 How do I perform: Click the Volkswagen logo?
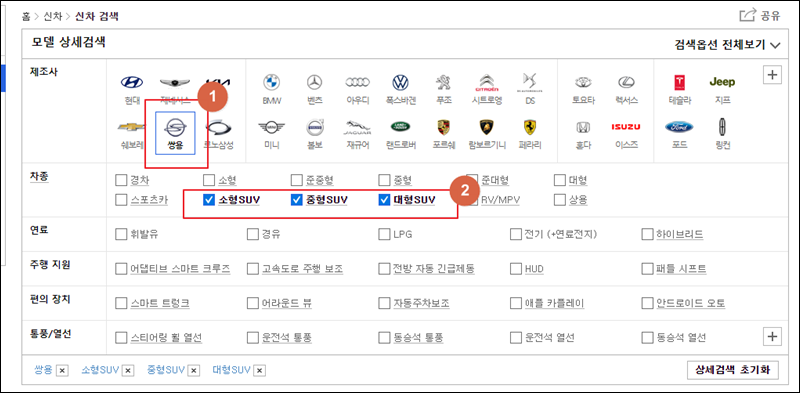[401, 82]
